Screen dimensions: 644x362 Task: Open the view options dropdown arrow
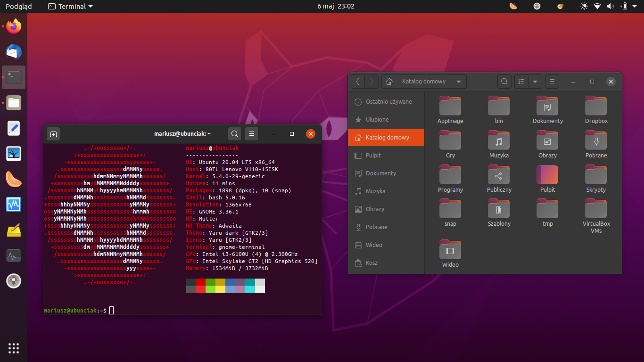point(535,82)
